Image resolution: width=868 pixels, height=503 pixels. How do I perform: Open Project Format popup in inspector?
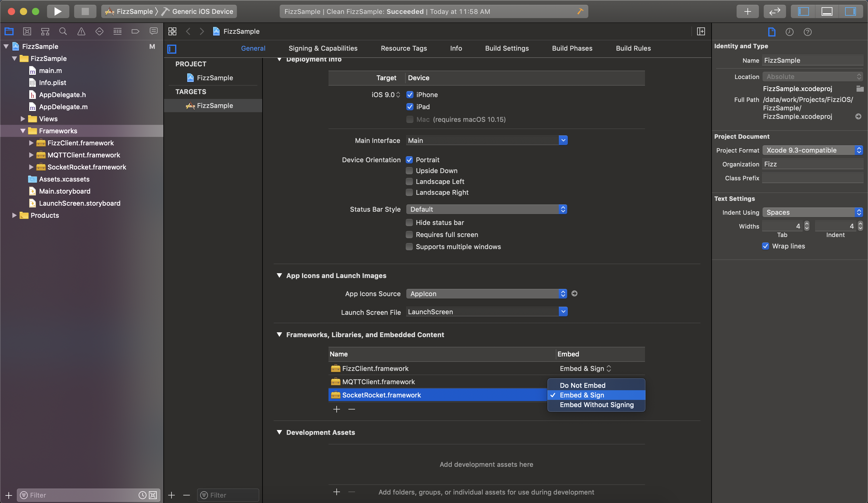[813, 150]
